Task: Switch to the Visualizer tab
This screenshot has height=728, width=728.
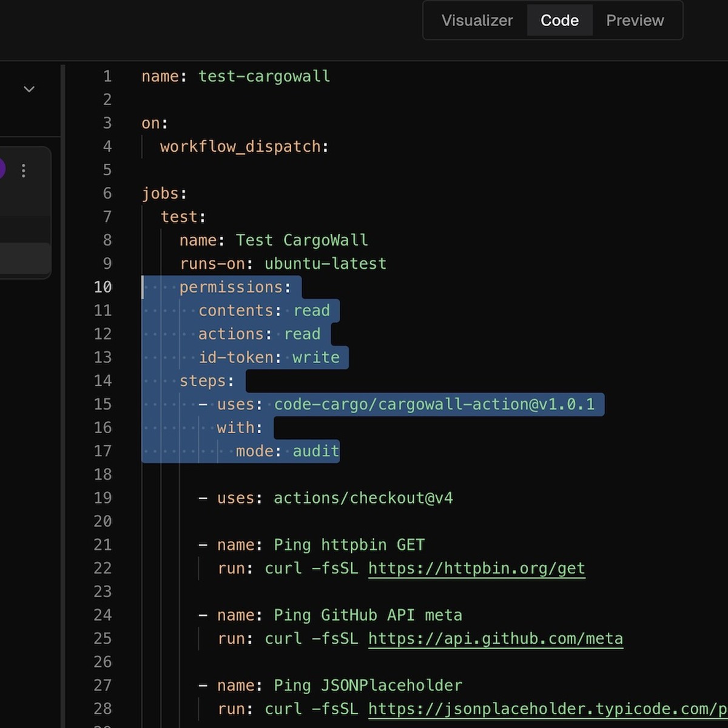Action: tap(477, 21)
